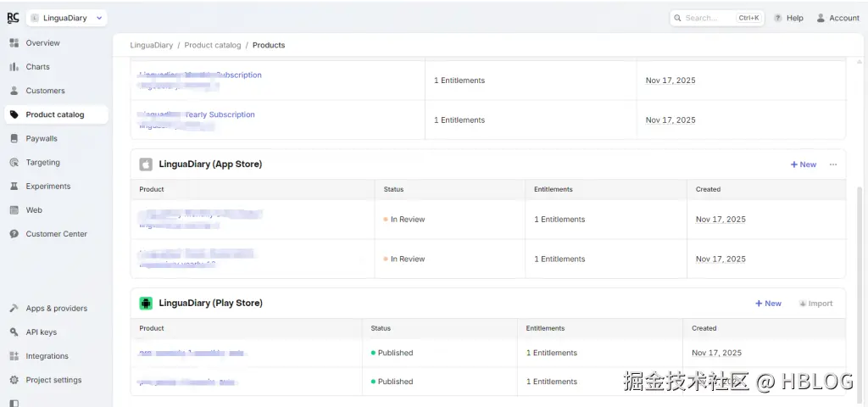
Task: Open Charts via its bar chart icon
Action: coord(14,67)
